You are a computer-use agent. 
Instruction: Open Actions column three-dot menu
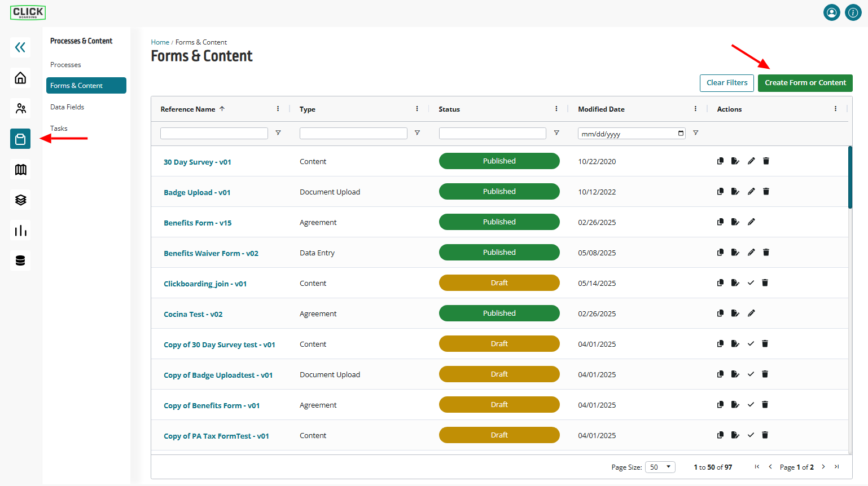coord(835,109)
